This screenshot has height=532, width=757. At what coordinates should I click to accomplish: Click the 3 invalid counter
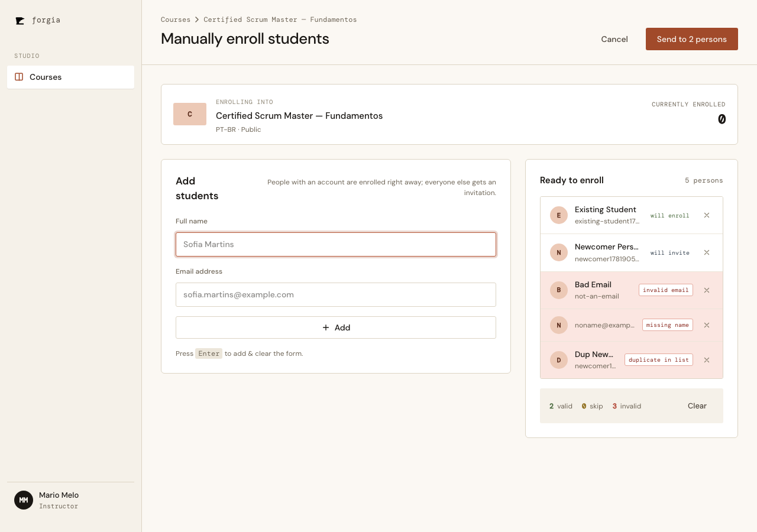627,406
